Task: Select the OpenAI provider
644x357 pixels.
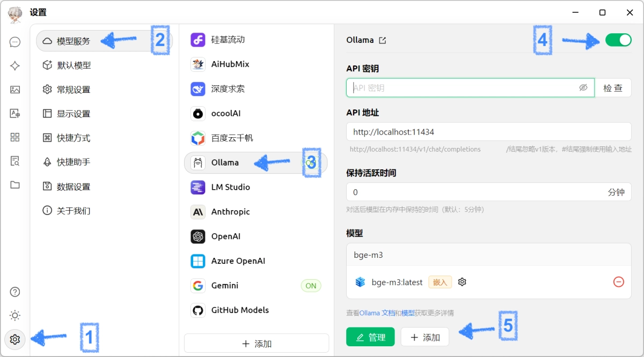Action: (x=256, y=236)
